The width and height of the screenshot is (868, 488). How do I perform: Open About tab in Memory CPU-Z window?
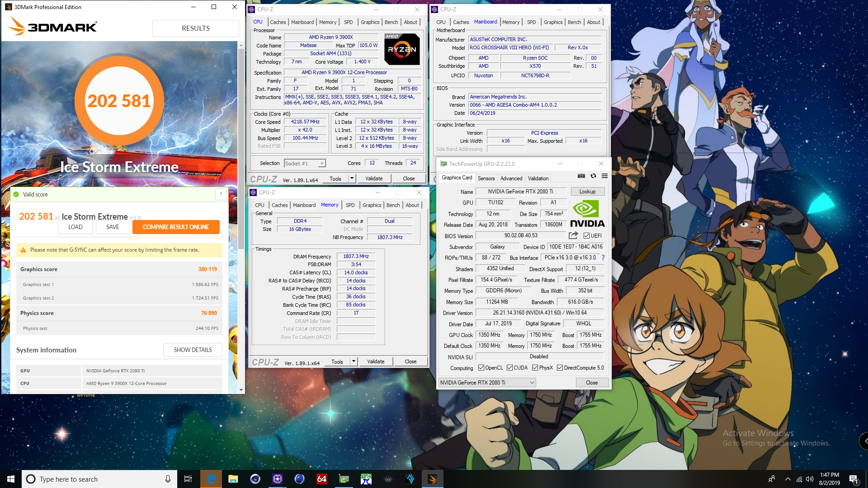click(x=412, y=205)
